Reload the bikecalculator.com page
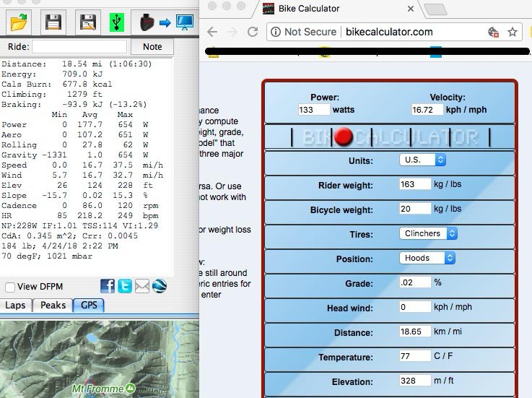Image resolution: width=532 pixels, height=398 pixels. (x=253, y=32)
